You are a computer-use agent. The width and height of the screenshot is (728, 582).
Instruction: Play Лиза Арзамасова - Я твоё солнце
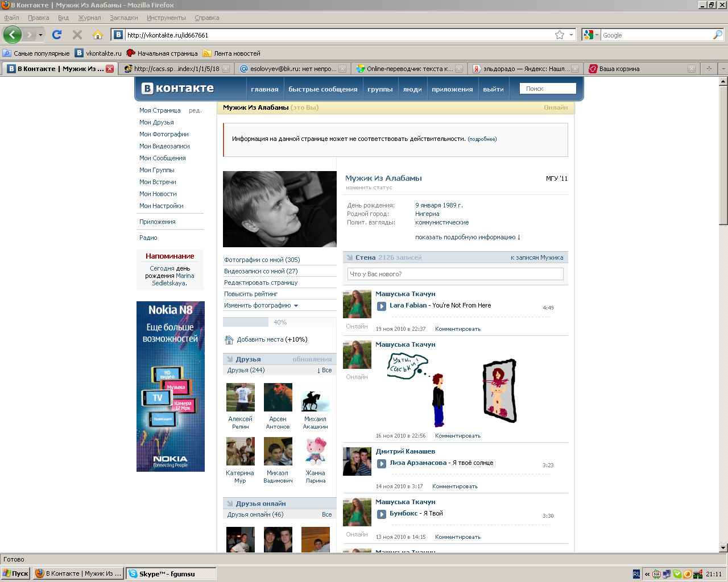tap(382, 463)
